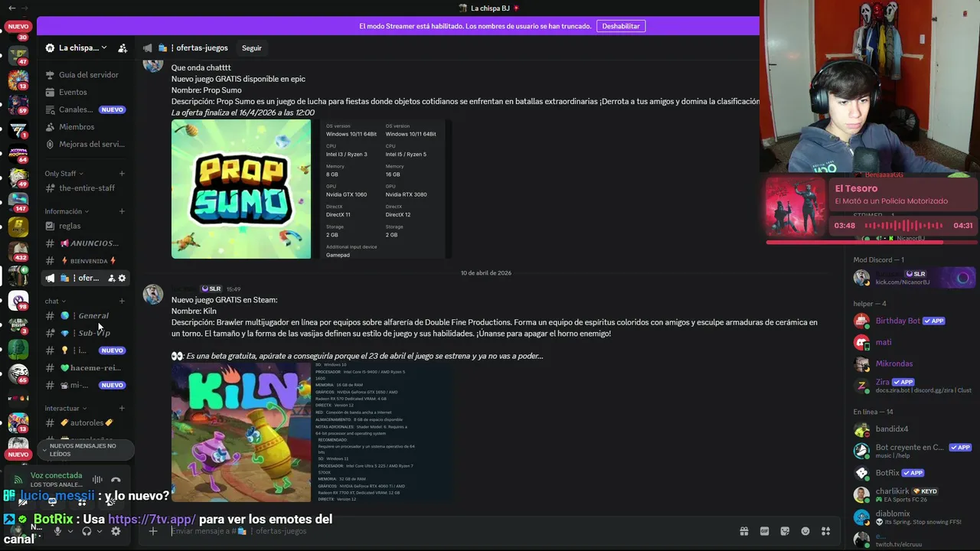980x551 pixels.
Task: Open the Sub-Vip channel
Action: [85, 333]
